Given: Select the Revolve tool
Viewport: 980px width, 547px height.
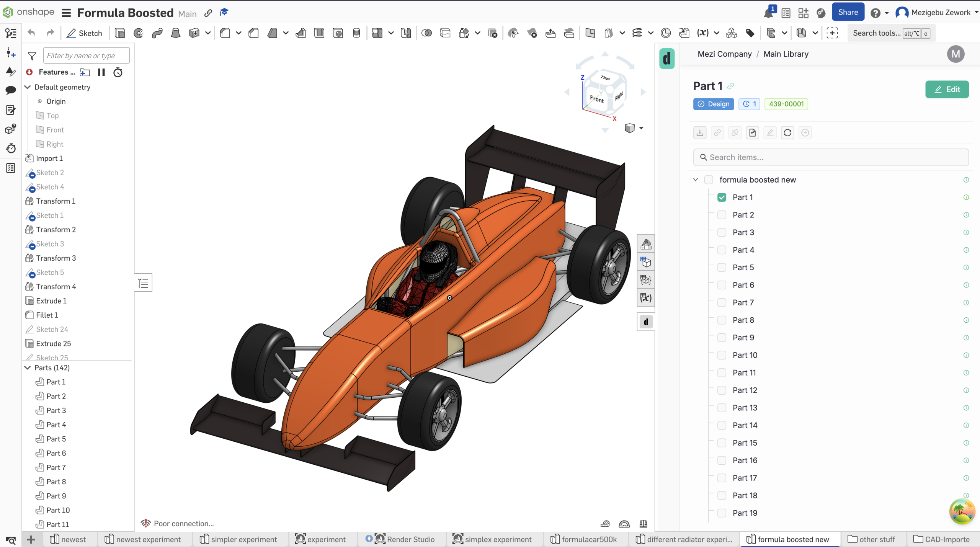Looking at the screenshot, I should [138, 33].
